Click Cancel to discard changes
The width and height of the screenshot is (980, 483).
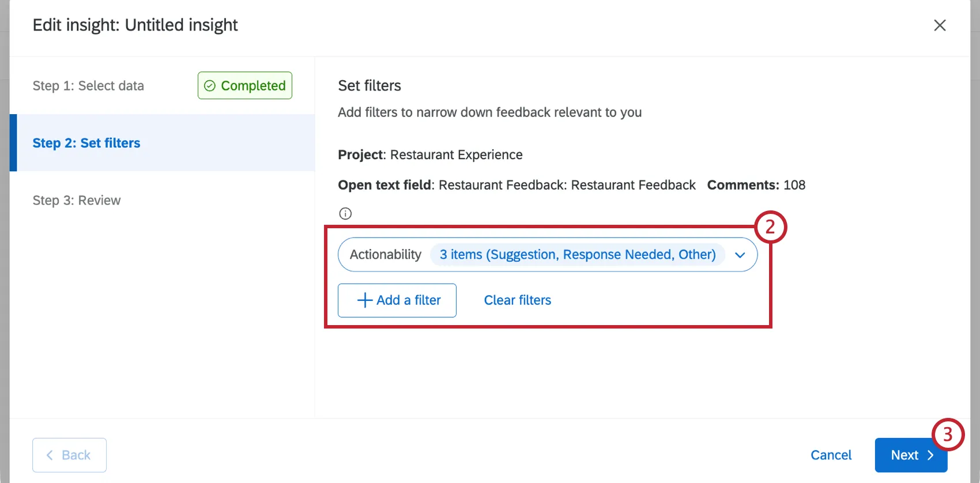click(x=831, y=455)
